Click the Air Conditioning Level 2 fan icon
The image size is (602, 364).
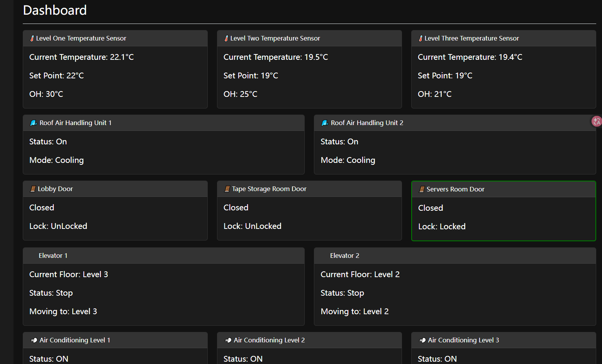click(228, 340)
